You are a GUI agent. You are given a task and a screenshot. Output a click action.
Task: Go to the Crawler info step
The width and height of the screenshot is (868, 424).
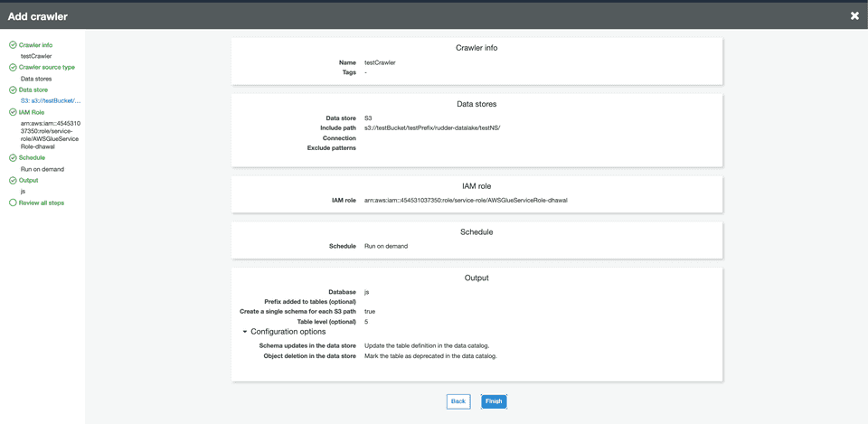point(35,45)
